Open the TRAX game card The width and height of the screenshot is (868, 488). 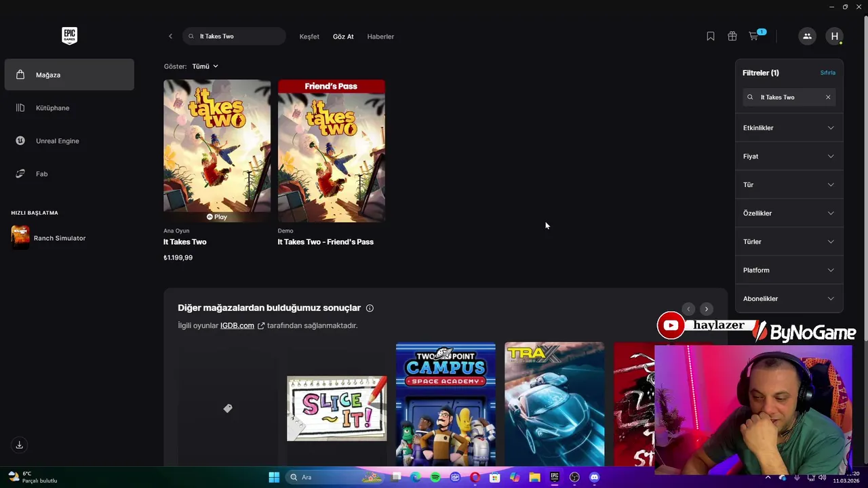(555, 405)
